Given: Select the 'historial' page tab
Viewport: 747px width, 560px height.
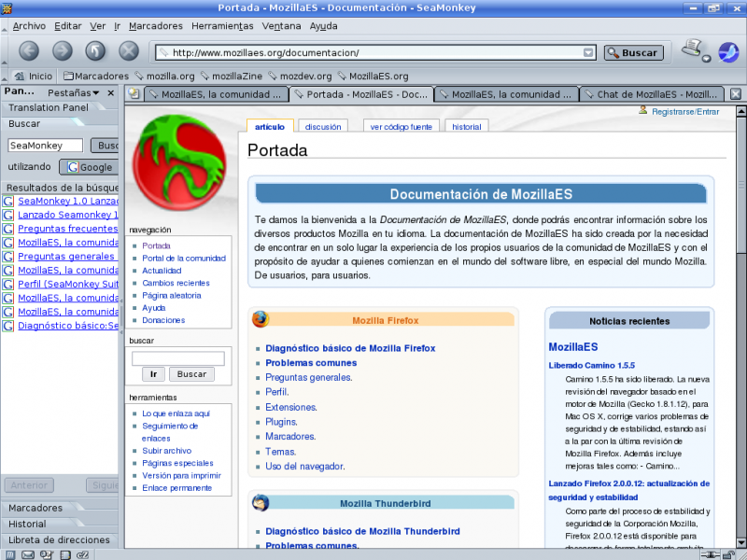Looking at the screenshot, I should [466, 127].
